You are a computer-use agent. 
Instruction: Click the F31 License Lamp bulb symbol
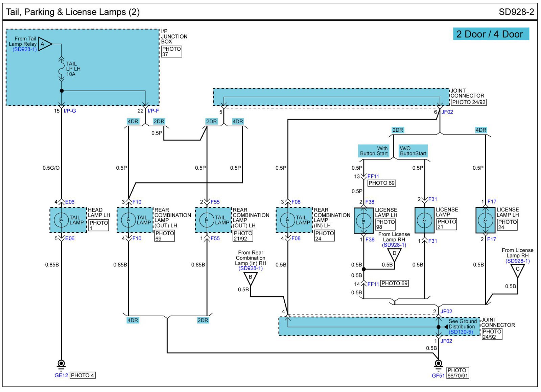coord(424,221)
